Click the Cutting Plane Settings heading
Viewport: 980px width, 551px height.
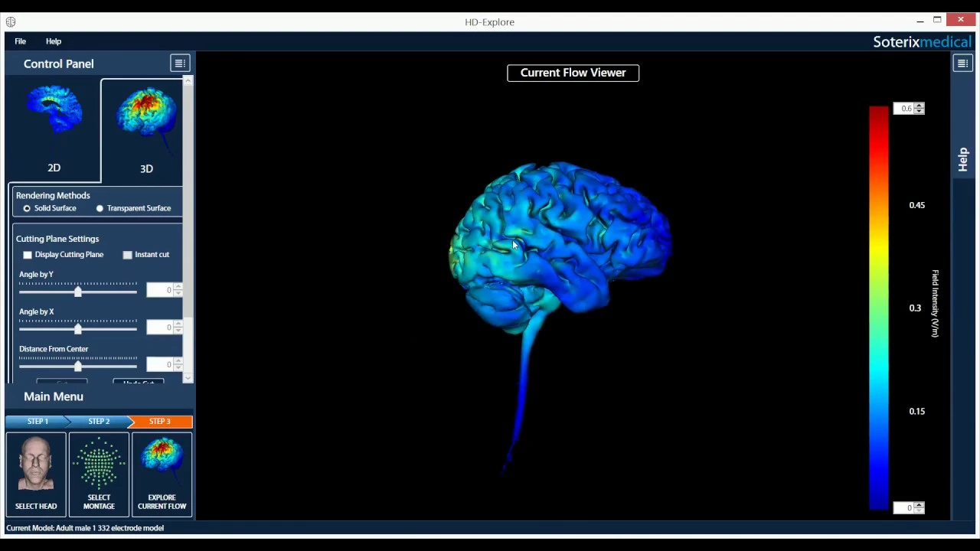(x=57, y=239)
